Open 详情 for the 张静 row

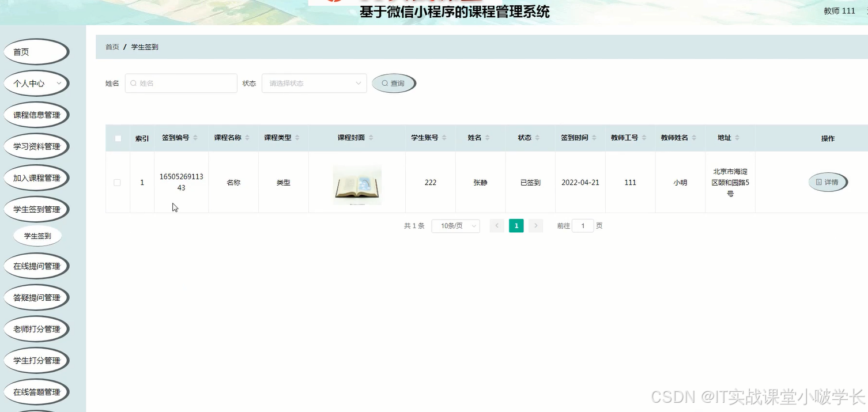click(828, 183)
